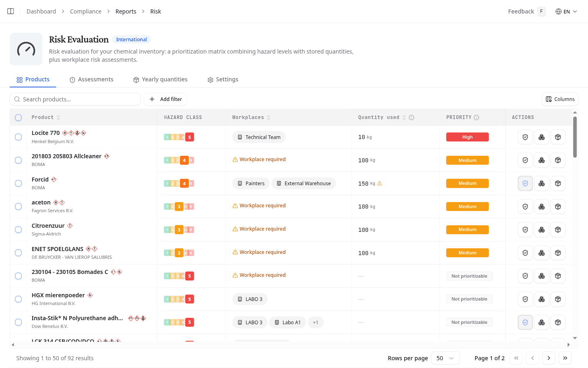Click the stacked cubes action for Forcid
This screenshot has height=368, width=588.
pyautogui.click(x=541, y=184)
